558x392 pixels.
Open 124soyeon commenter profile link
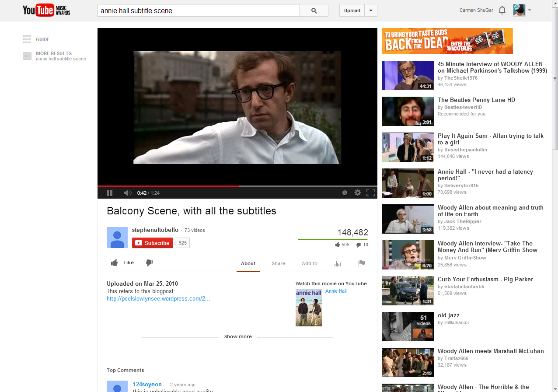pos(147,385)
